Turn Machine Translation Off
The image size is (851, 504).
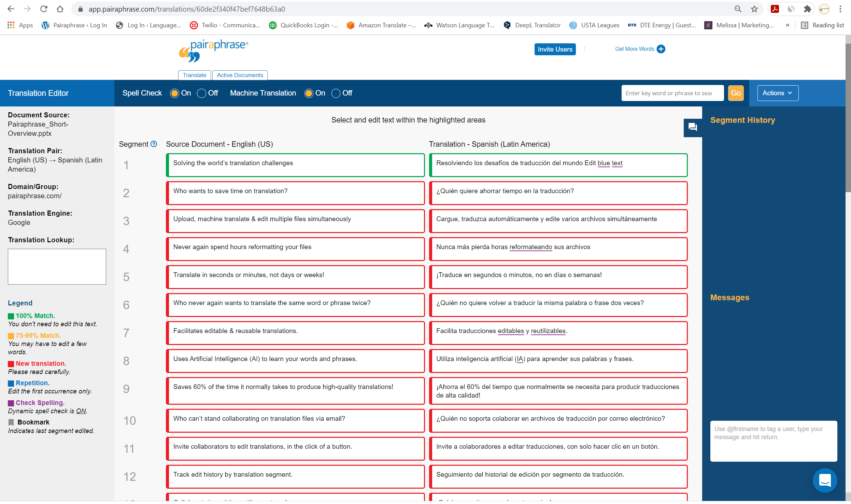pos(336,93)
